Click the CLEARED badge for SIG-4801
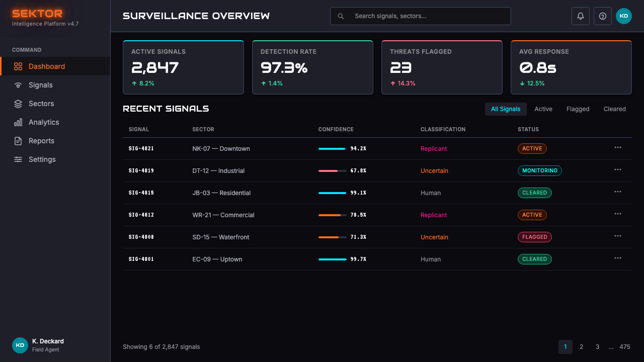644x362 pixels. click(x=535, y=259)
